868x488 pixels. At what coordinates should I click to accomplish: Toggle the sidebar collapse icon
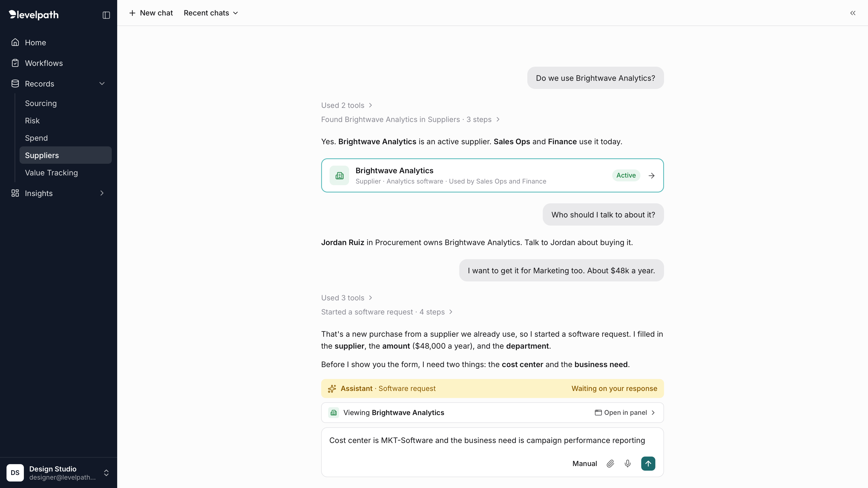(x=106, y=15)
